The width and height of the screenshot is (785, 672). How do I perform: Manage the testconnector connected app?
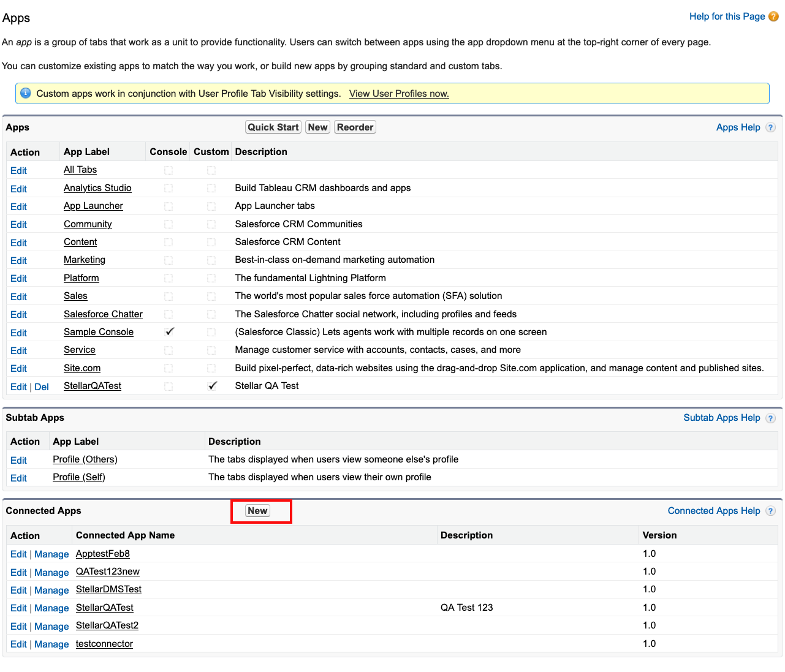tap(51, 644)
